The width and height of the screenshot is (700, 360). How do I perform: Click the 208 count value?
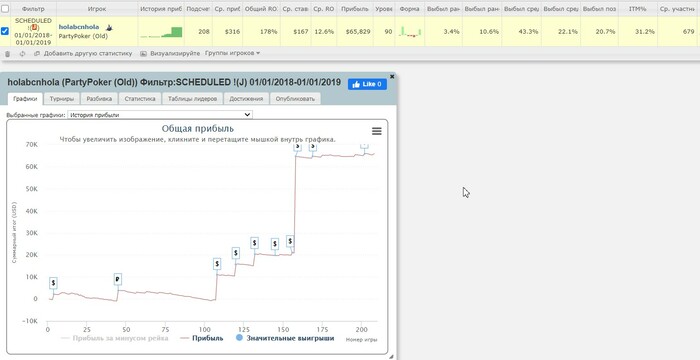[x=204, y=32]
